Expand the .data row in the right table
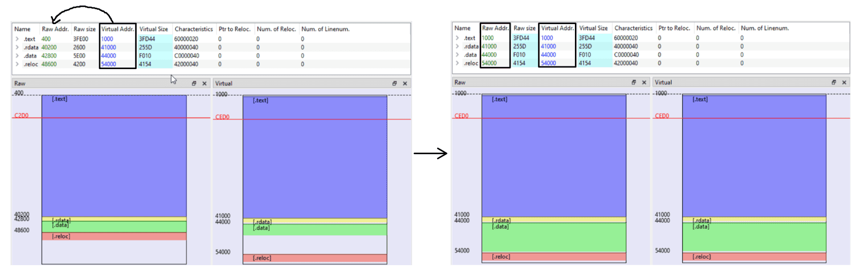Image resolution: width=868 pixels, height=278 pixels. [457, 55]
